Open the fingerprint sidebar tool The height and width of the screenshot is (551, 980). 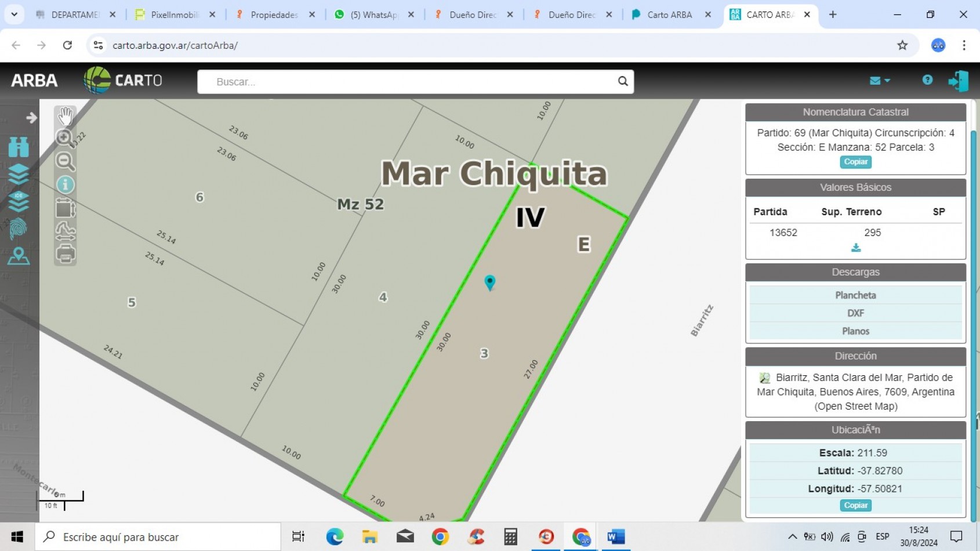[19, 229]
